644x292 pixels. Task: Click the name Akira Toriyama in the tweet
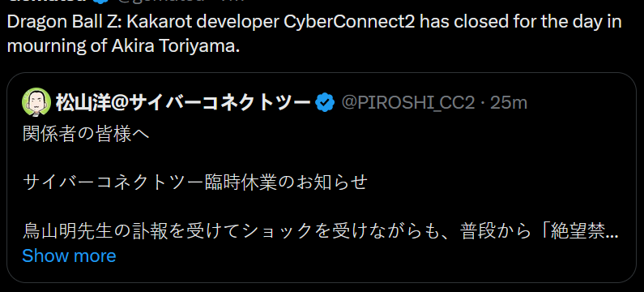click(x=175, y=46)
